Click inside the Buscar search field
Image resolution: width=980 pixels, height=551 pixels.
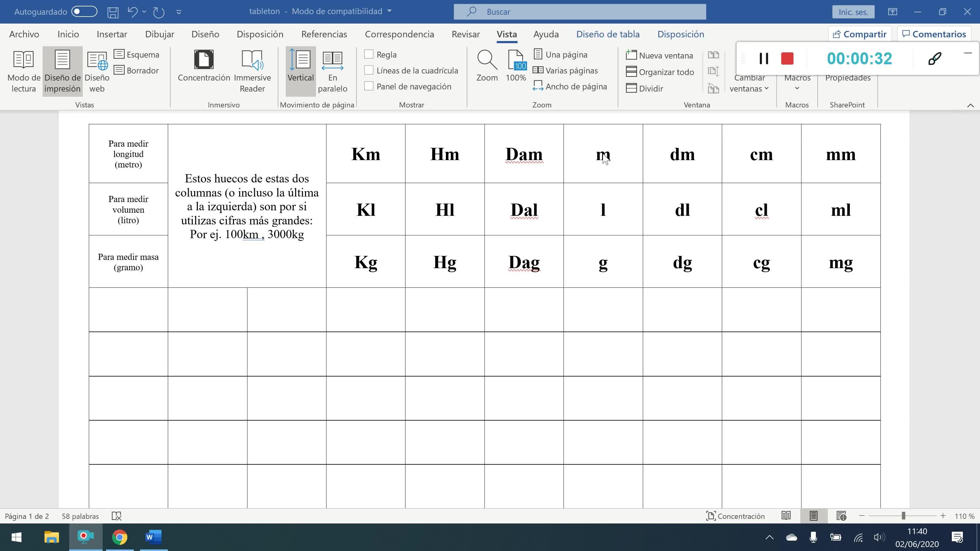(579, 12)
